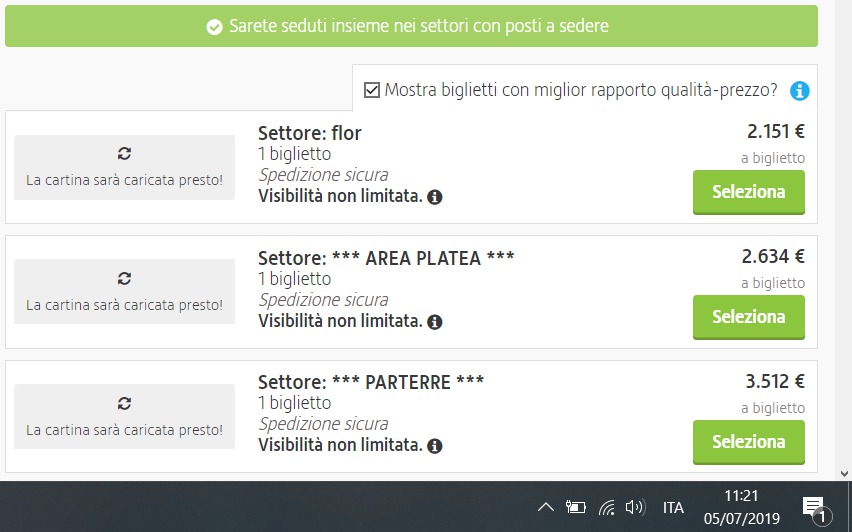
Task: Open visibility info icon for AREA PLATEA sector
Action: click(435, 322)
